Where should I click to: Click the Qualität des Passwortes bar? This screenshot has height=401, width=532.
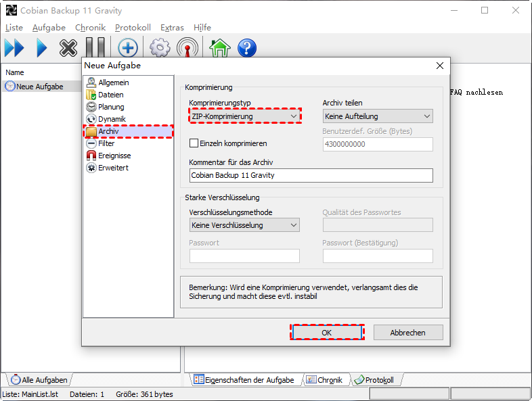(x=378, y=225)
